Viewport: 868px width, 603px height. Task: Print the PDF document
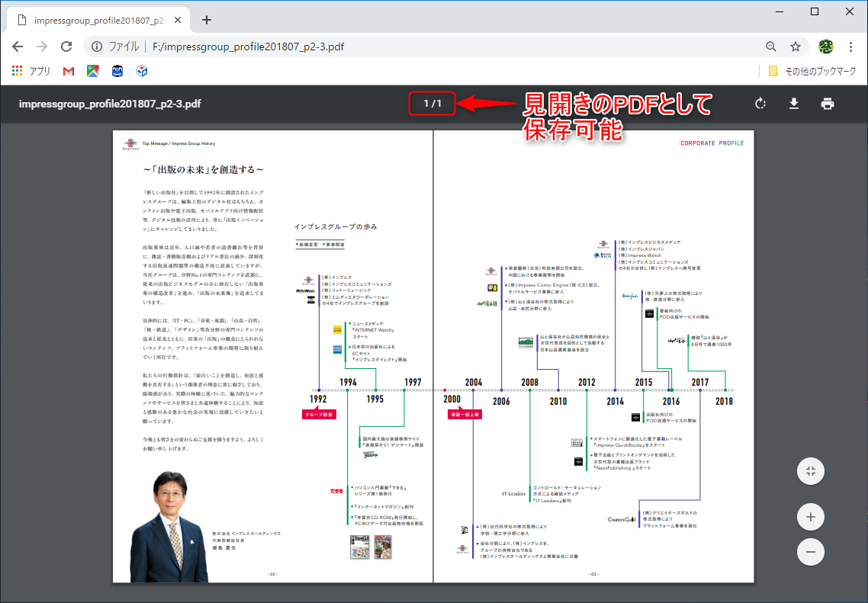coord(827,103)
